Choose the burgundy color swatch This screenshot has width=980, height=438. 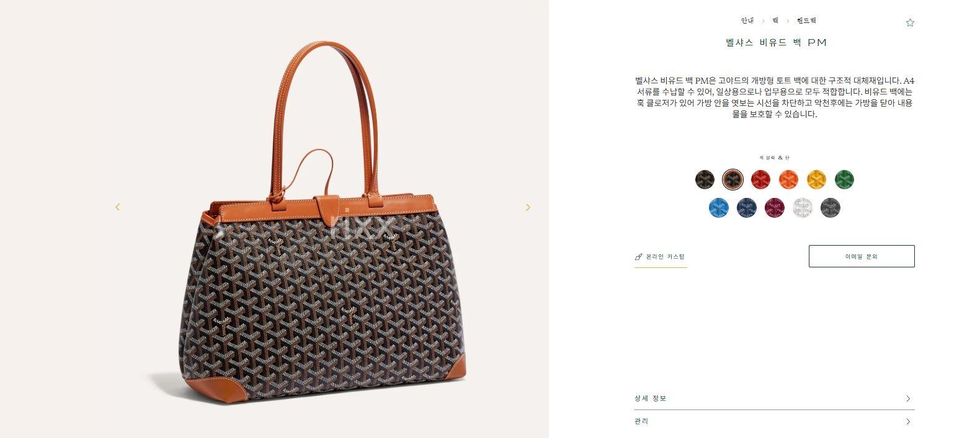(x=774, y=208)
